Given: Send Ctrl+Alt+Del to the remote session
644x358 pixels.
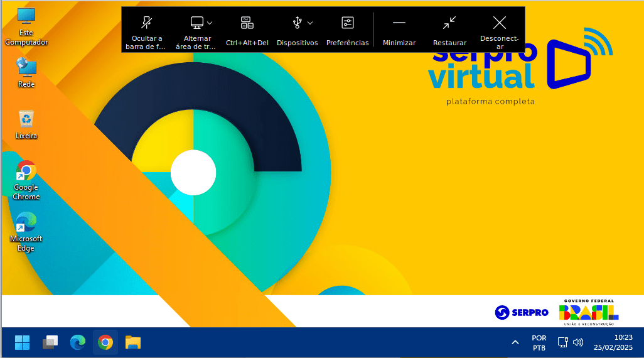Looking at the screenshot, I should (247, 30).
